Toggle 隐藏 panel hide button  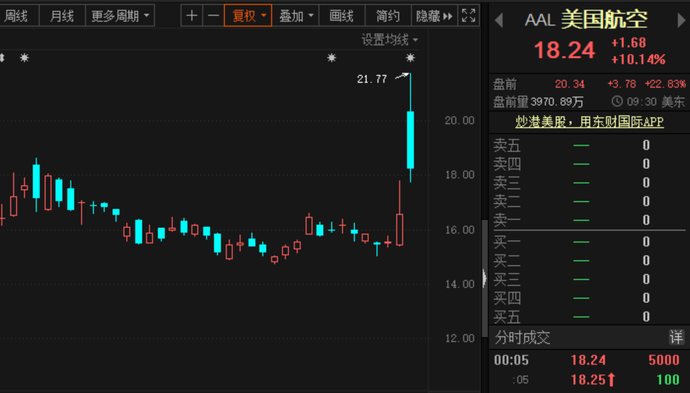coord(434,16)
